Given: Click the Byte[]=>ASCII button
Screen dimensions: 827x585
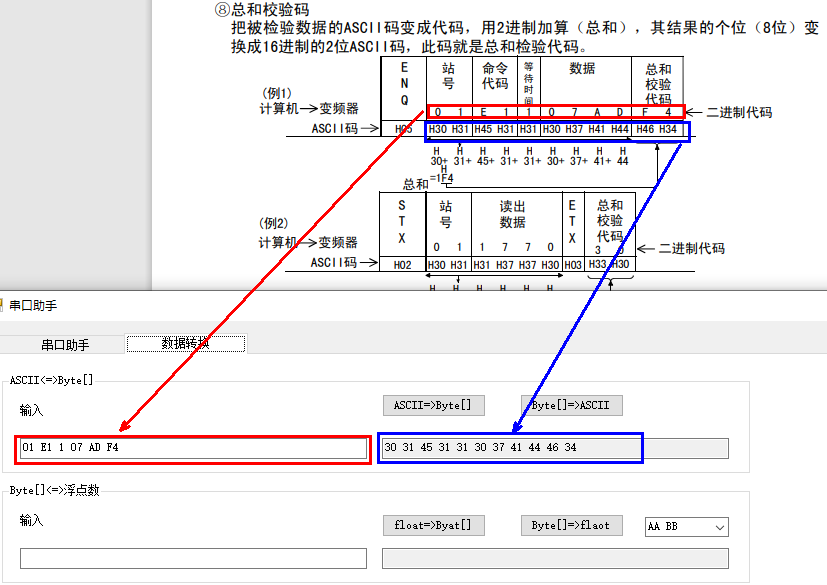Looking at the screenshot, I should point(571,405).
